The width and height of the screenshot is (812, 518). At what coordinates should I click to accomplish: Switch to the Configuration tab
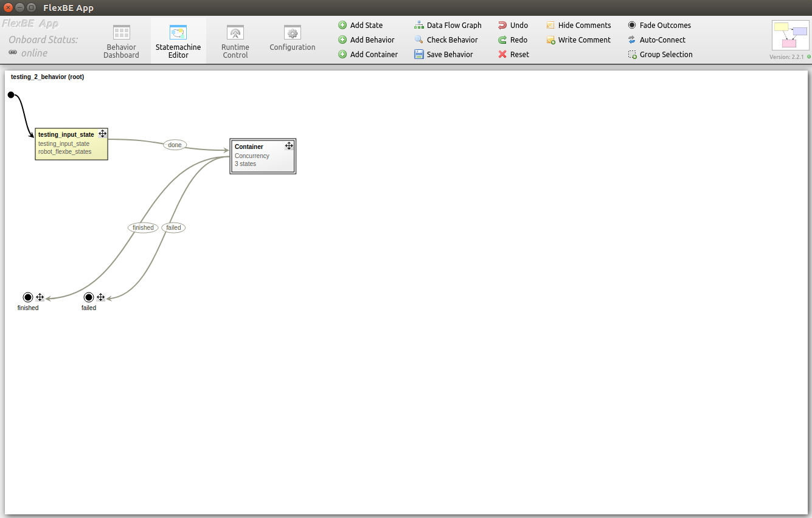(x=292, y=40)
